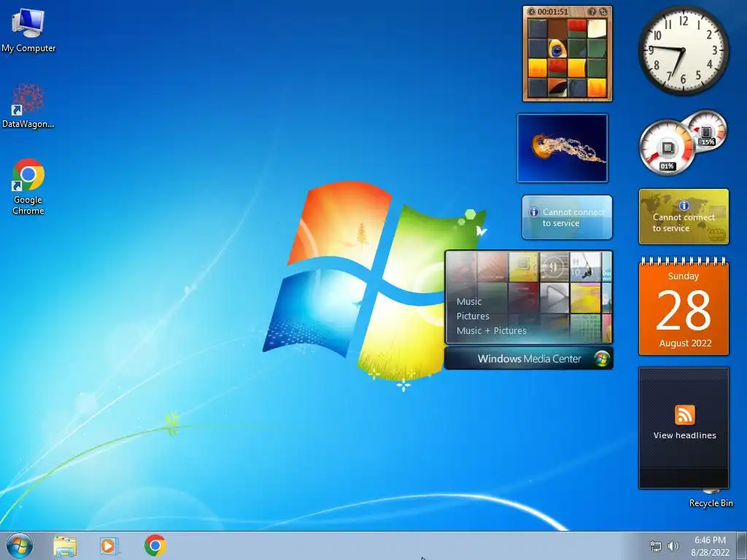Viewport: 747px width, 560px height.
Task: Click Sunday on the Calendar gadget
Action: (x=683, y=276)
